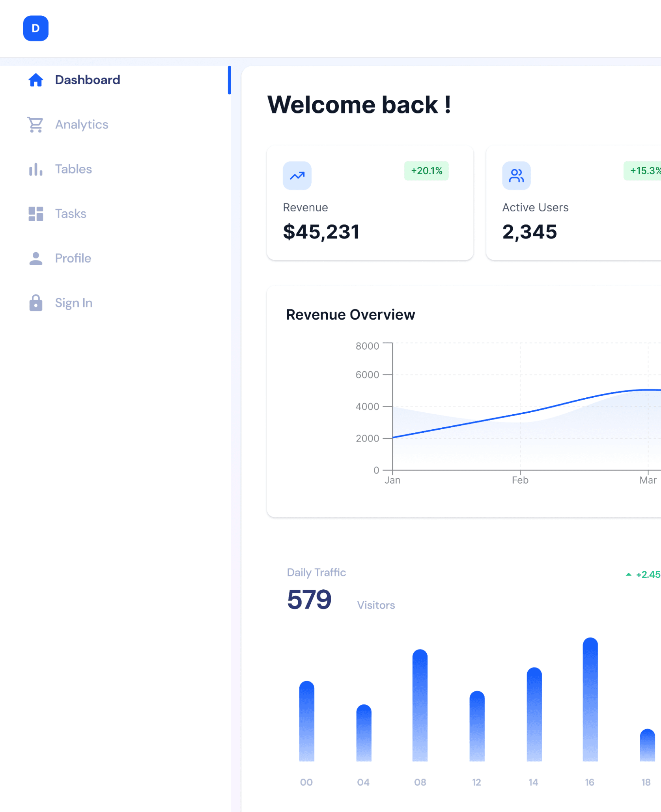Click the Sign In link text

click(x=74, y=303)
